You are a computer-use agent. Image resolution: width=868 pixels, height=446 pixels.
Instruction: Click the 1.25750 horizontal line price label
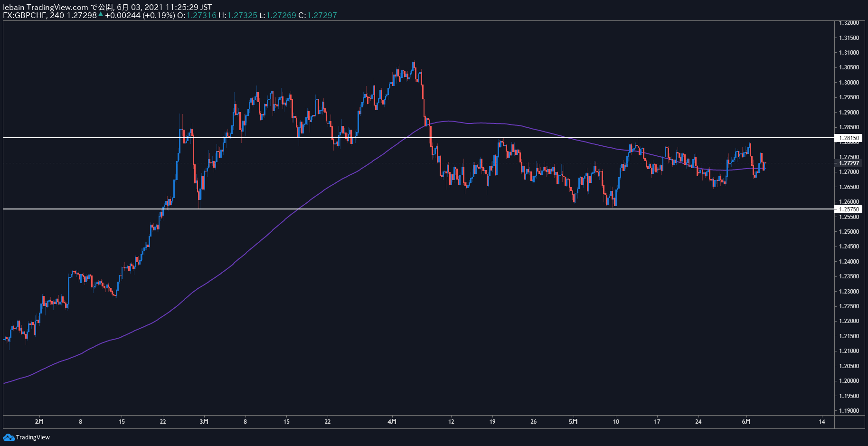pos(848,209)
